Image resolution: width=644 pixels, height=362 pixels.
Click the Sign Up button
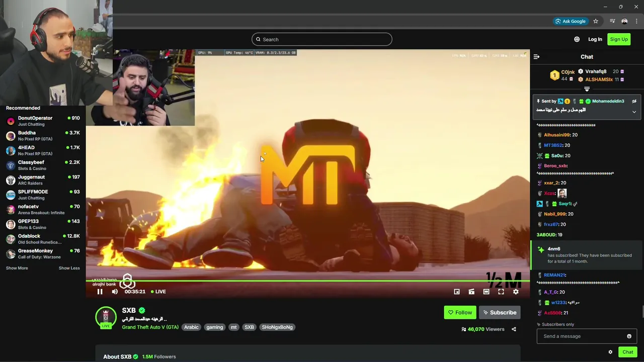(x=619, y=39)
